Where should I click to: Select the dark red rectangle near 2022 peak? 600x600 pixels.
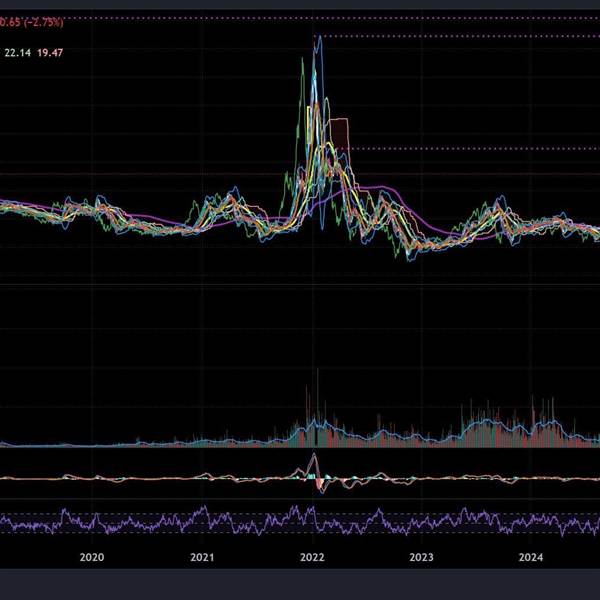tap(340, 133)
